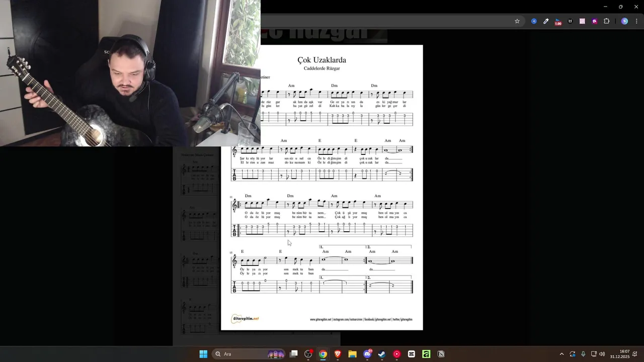644x362 pixels.
Task: Open the green 'a' app on taskbar
Action: [x=426, y=354]
